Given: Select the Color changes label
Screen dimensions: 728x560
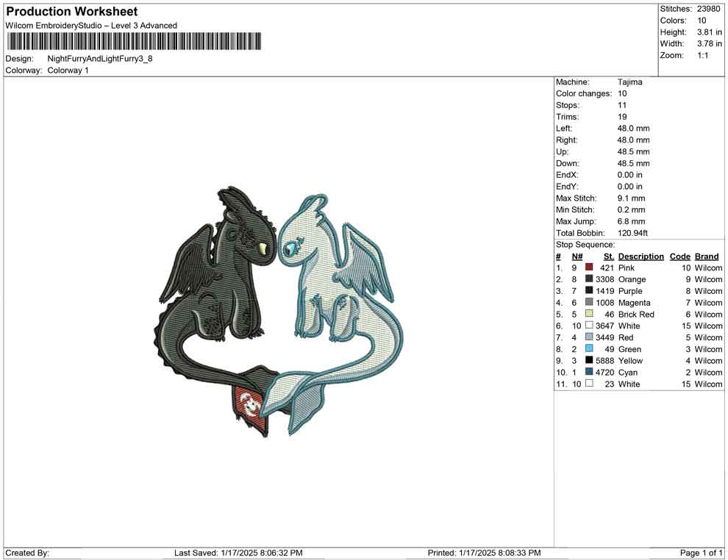Looking at the screenshot, I should click(x=584, y=94).
